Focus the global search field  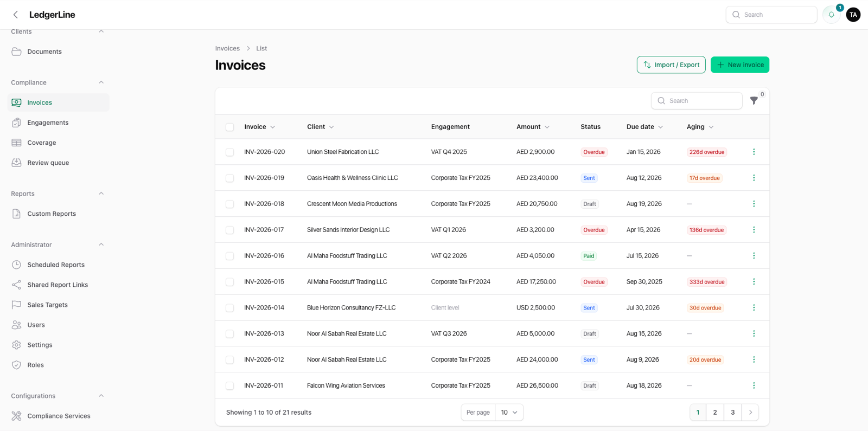[771, 15]
